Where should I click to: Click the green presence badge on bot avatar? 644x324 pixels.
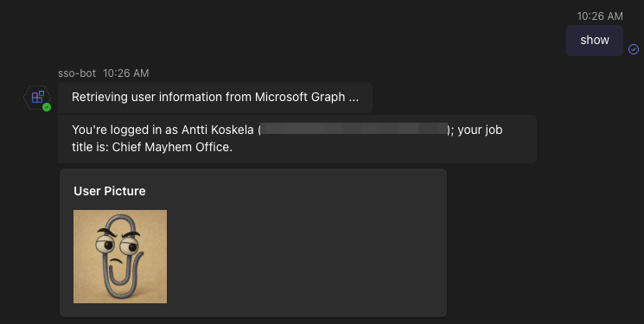[x=47, y=107]
